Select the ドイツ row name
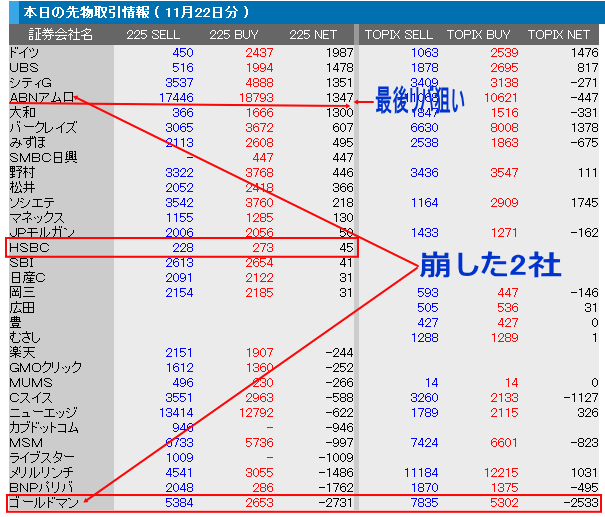Screen dimensions: 605x517 (x=24, y=53)
